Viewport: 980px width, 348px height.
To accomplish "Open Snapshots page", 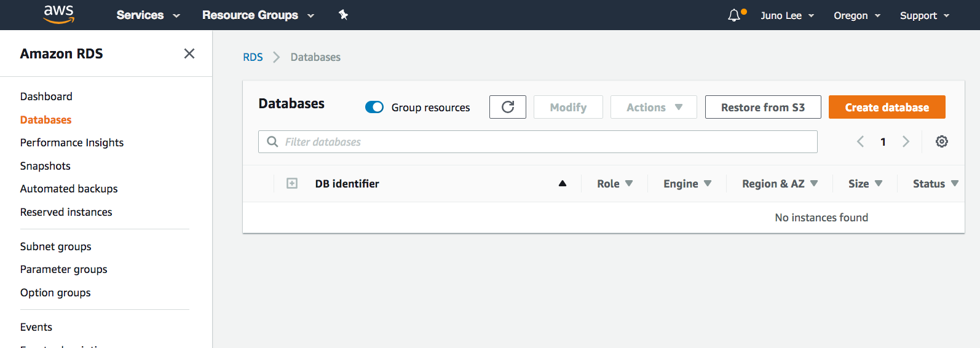I will [45, 166].
